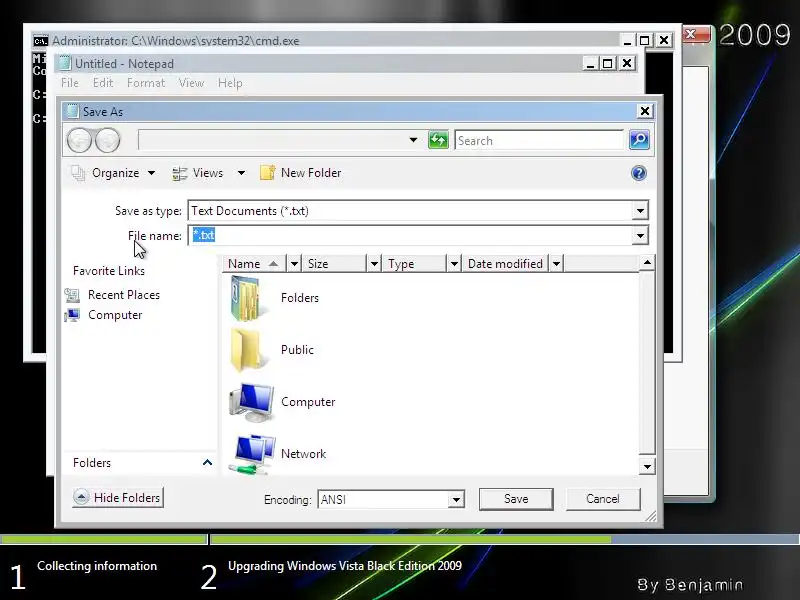Click the New Folder button label
Screen dimensions: 800x600
coord(311,173)
